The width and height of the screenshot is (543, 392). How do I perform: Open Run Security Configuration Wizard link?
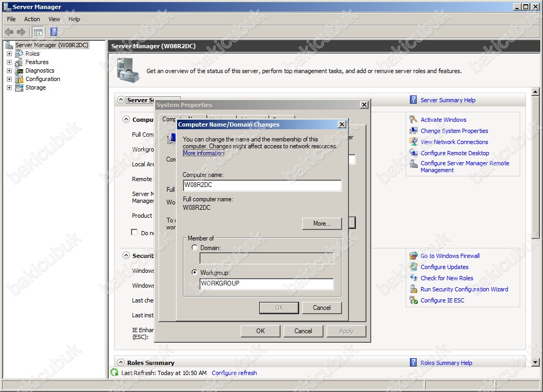tap(464, 289)
